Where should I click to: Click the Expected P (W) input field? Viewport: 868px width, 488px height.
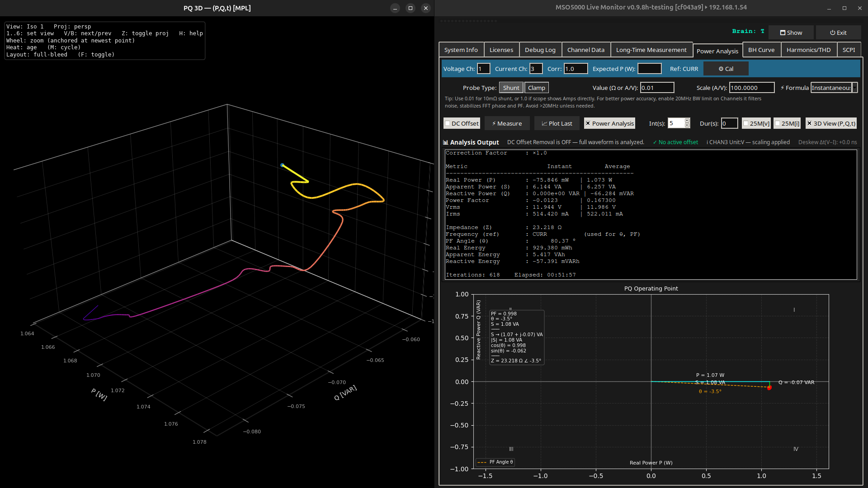point(649,69)
